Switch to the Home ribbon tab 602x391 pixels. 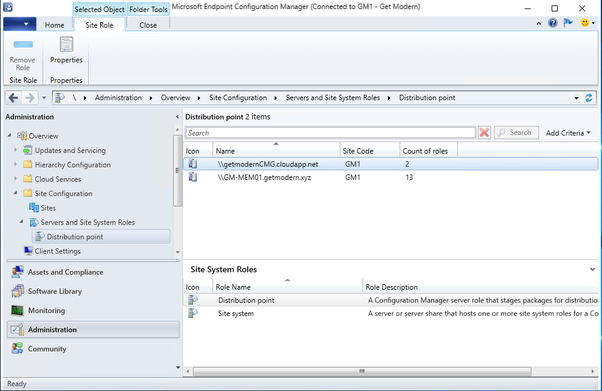click(x=55, y=25)
